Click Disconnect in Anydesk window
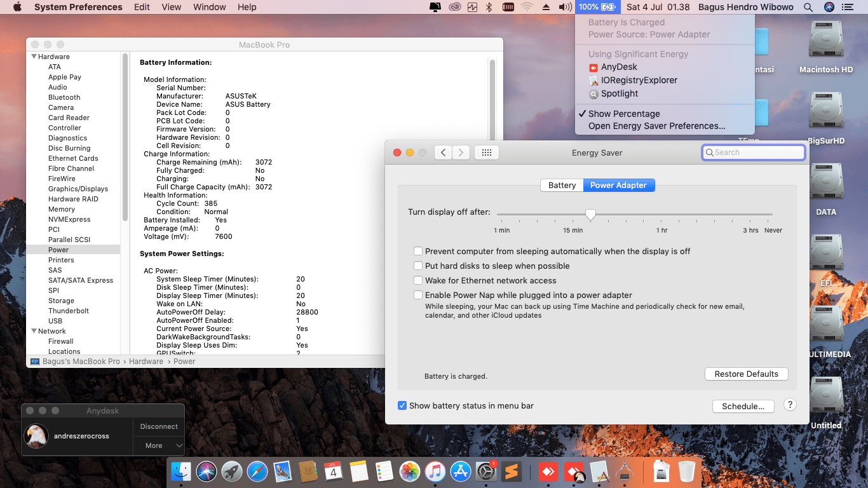Viewport: 868px width, 488px height. (x=159, y=426)
